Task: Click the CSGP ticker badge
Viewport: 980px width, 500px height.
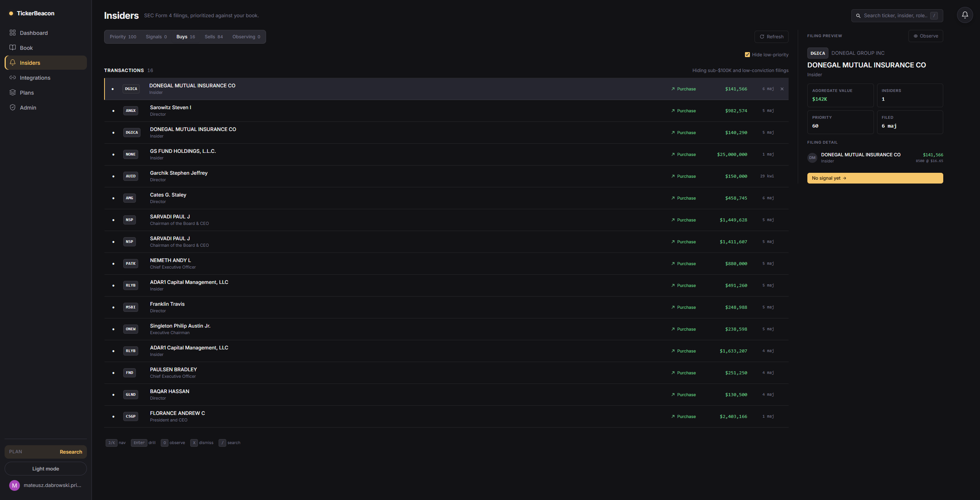Action: click(x=131, y=416)
